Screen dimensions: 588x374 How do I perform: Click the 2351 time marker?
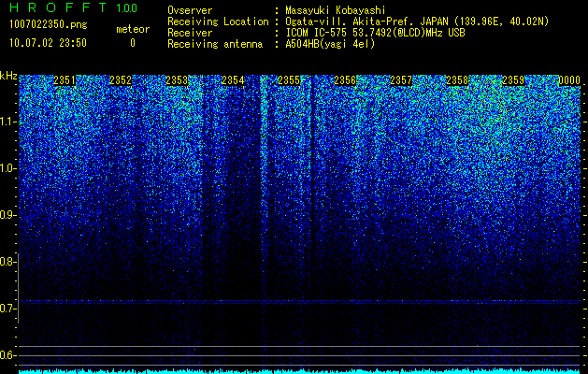coord(65,80)
